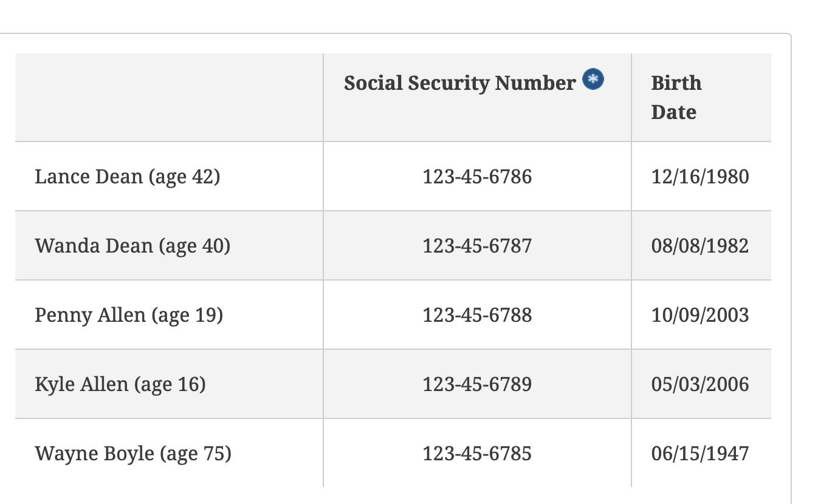Click the SSN 123-45-6786 for Lance Dean
The image size is (818, 504).
(477, 177)
